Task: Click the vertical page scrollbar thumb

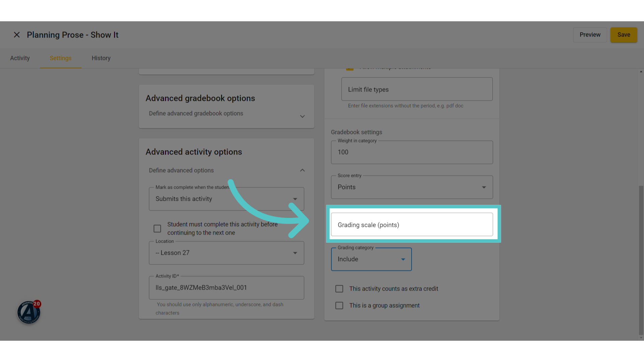Action: [x=641, y=260]
